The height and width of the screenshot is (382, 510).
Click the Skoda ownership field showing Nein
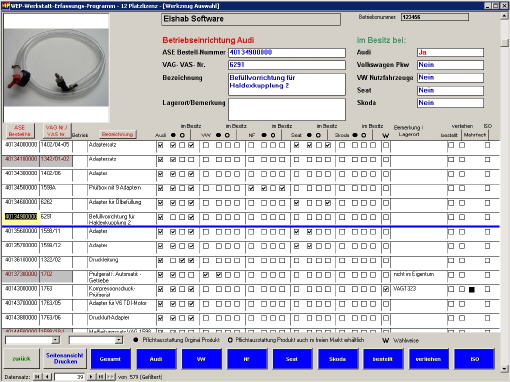click(450, 103)
